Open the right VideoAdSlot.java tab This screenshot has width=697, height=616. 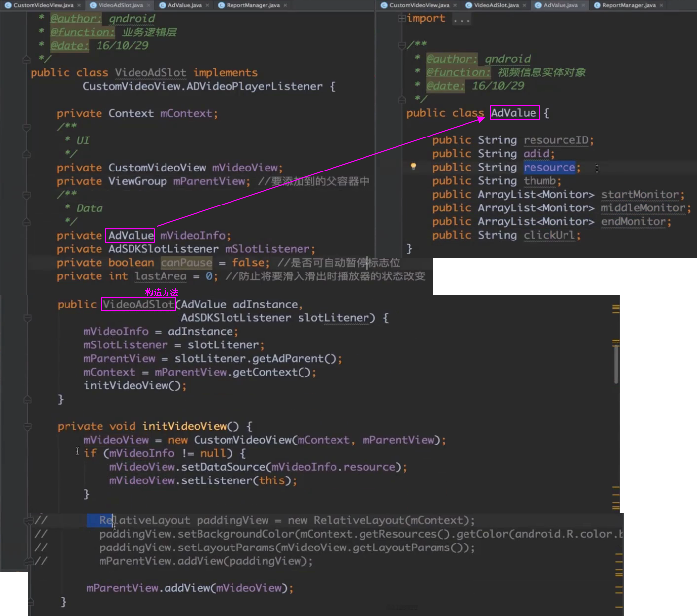[496, 5]
